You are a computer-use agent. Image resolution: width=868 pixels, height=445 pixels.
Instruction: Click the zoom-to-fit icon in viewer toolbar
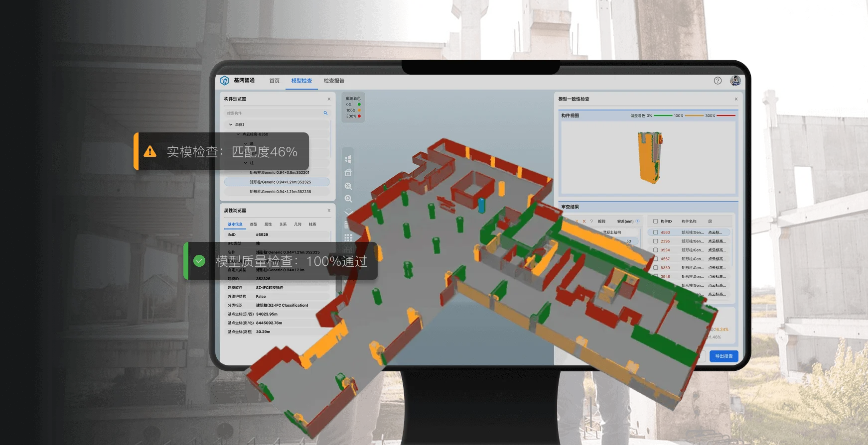coord(348,186)
